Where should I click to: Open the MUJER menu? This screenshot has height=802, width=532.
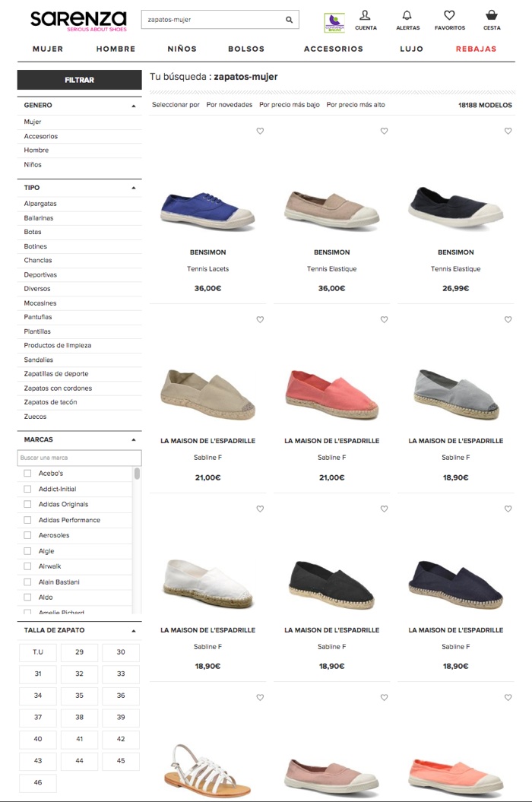pos(48,49)
